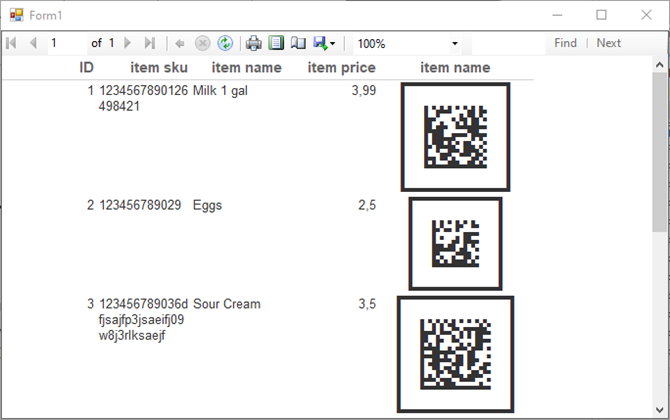
Task: Print the report
Action: (253, 44)
